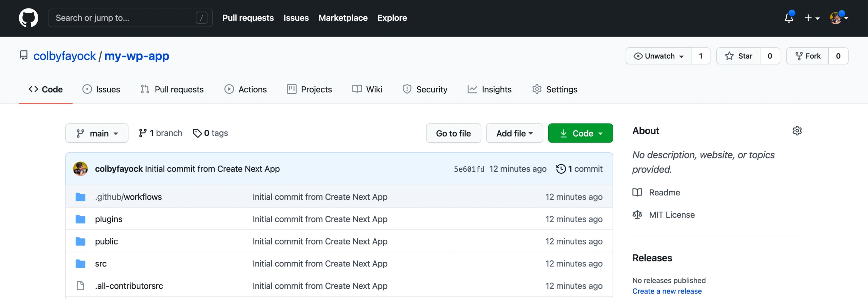Open the .all-contributorsrc file

[x=129, y=286]
